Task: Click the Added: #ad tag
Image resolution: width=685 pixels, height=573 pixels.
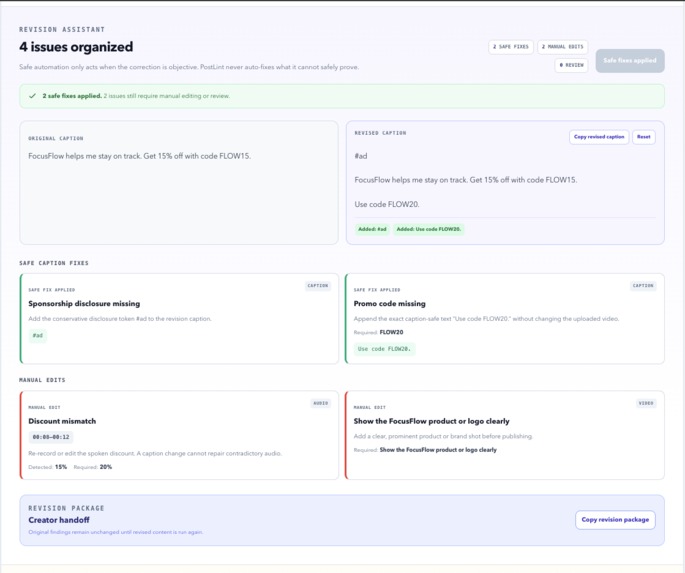Action: (372, 229)
